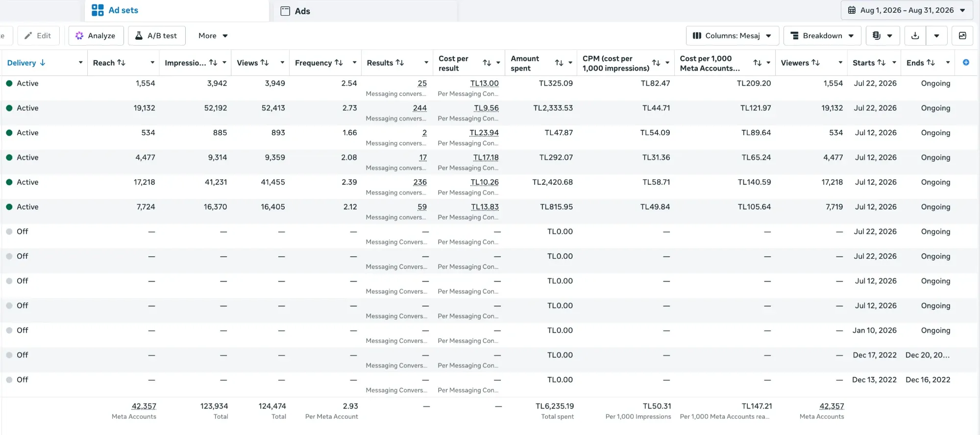Click the TL23.94 cost per result value

point(484,133)
